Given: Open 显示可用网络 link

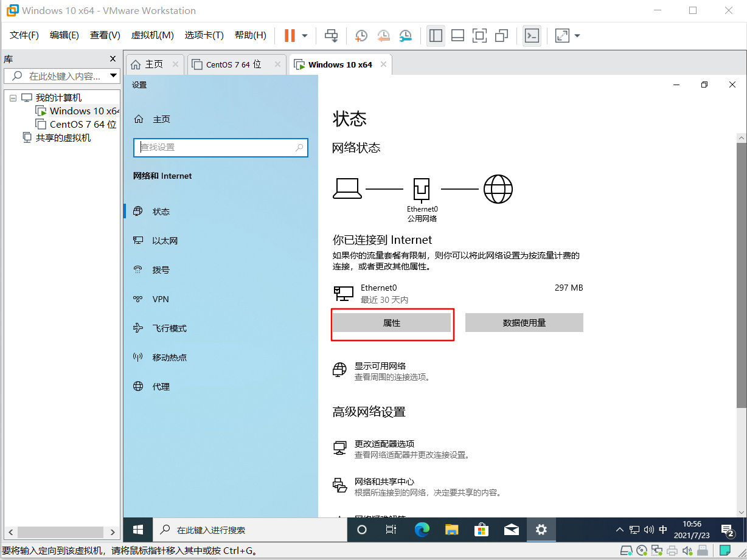Looking at the screenshot, I should (x=380, y=366).
